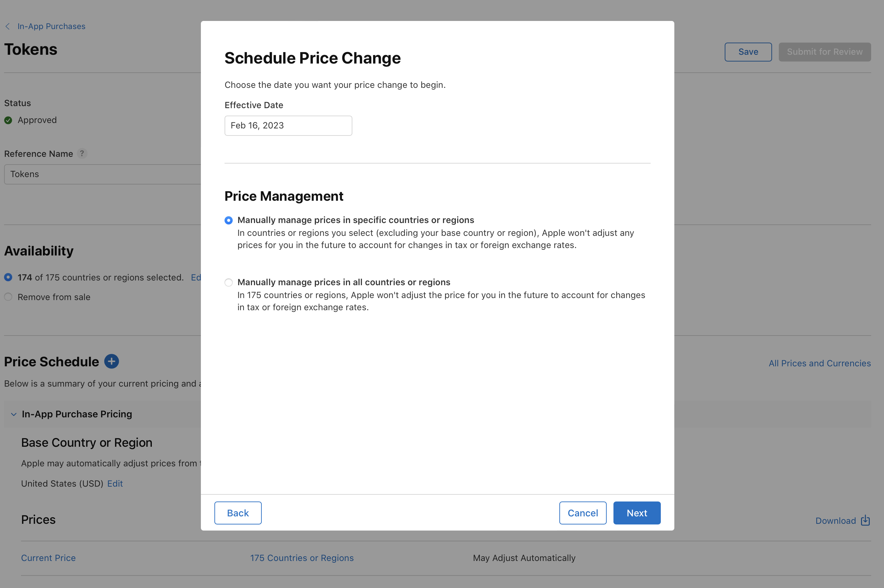Select manually manage prices in all countries
This screenshot has width=884, height=588.
229,283
